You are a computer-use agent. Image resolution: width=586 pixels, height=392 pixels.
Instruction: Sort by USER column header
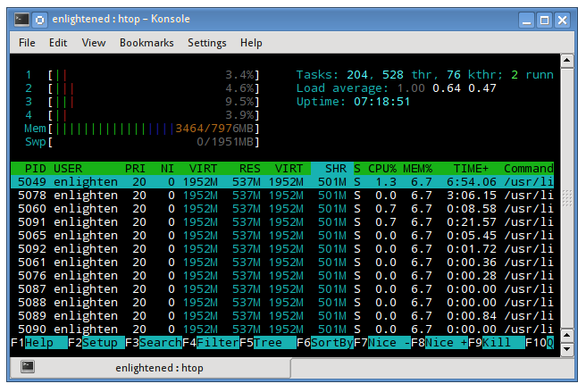point(68,169)
